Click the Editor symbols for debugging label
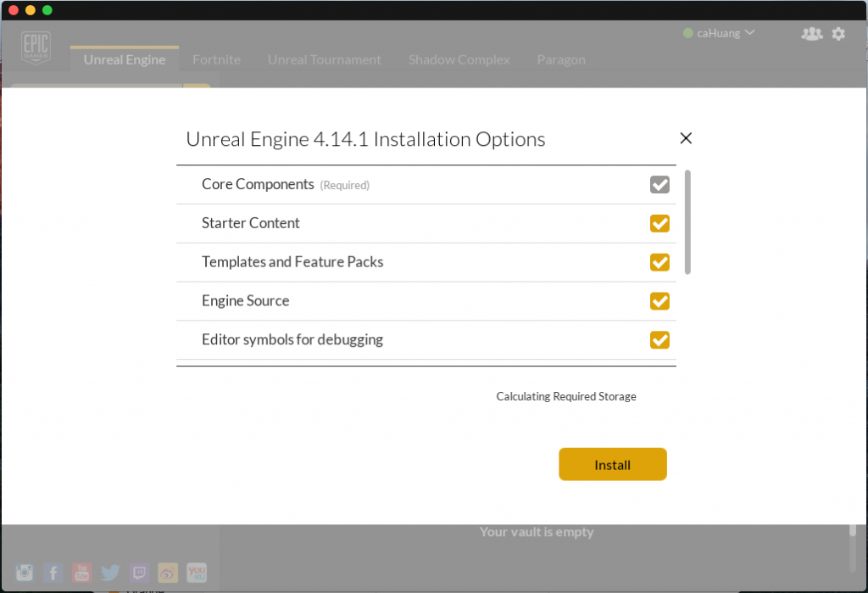Viewport: 868px width, 593px height. click(x=292, y=339)
